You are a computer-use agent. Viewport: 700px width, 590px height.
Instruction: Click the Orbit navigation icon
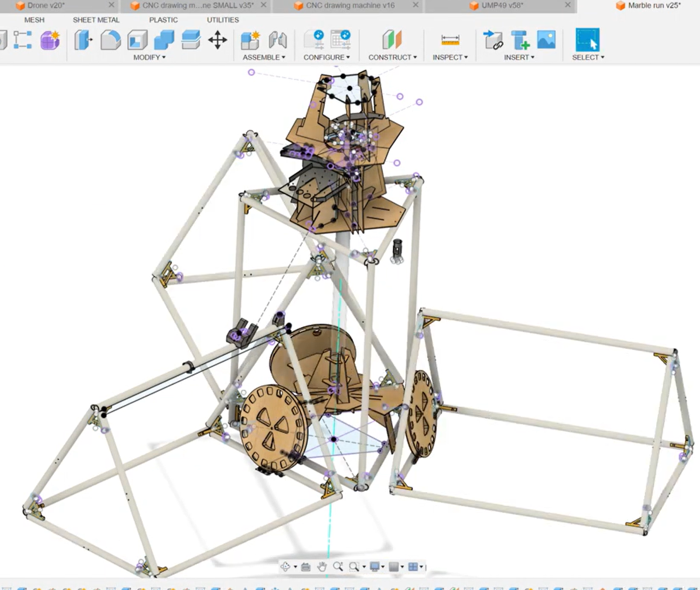[286, 567]
